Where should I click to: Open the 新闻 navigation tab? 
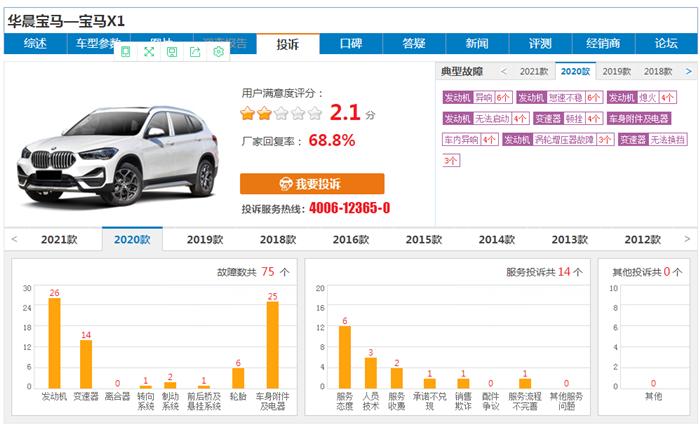477,43
